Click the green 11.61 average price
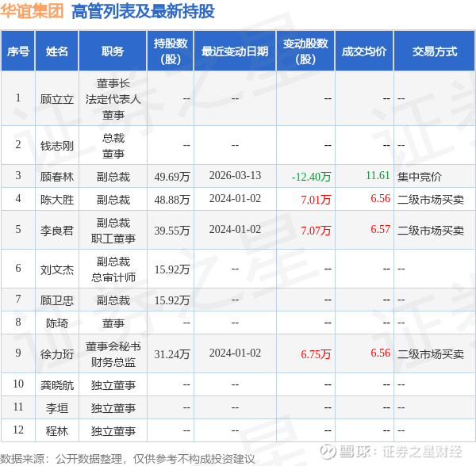 [378, 176]
